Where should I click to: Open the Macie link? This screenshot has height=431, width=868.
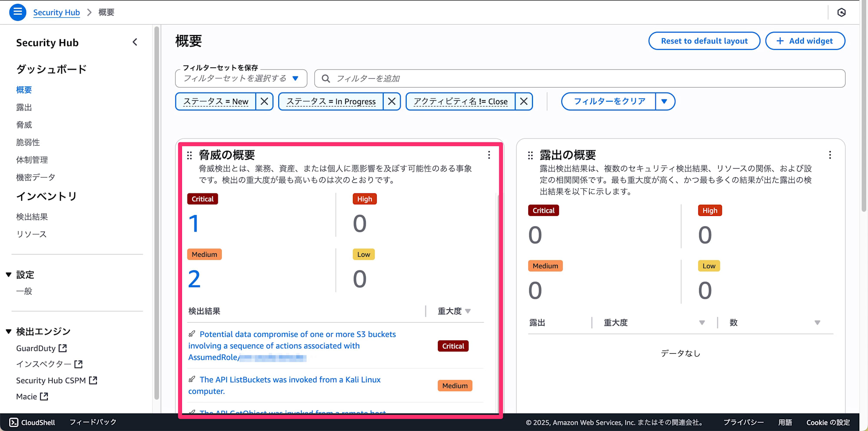pyautogui.click(x=26, y=396)
